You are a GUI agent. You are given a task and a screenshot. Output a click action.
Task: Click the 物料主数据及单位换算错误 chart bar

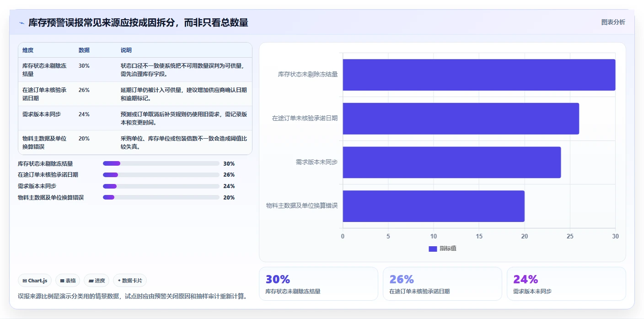tap(434, 206)
